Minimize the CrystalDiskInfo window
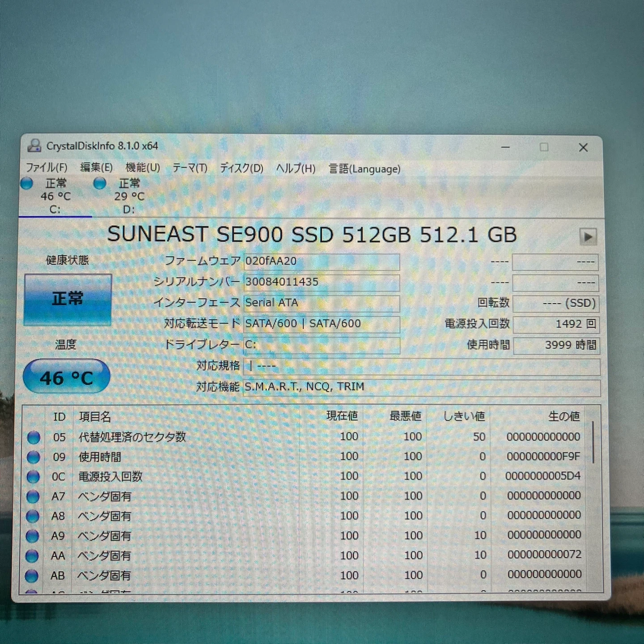This screenshot has width=644, height=644. click(x=506, y=147)
